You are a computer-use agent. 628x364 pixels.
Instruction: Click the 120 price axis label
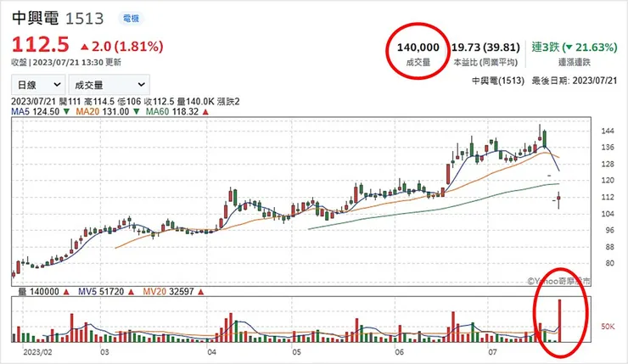pos(608,180)
